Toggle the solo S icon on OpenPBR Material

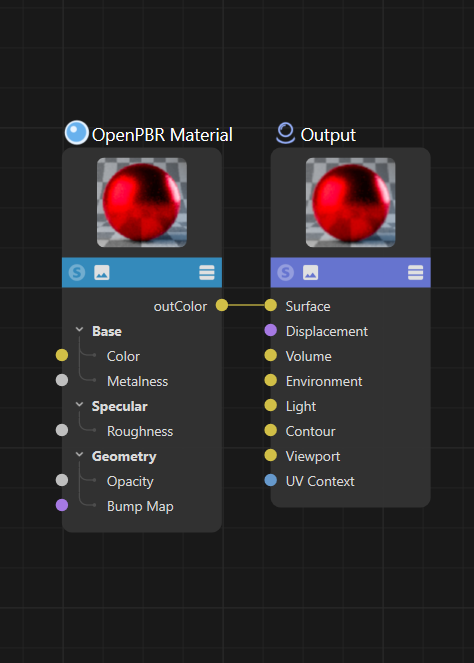(77, 273)
